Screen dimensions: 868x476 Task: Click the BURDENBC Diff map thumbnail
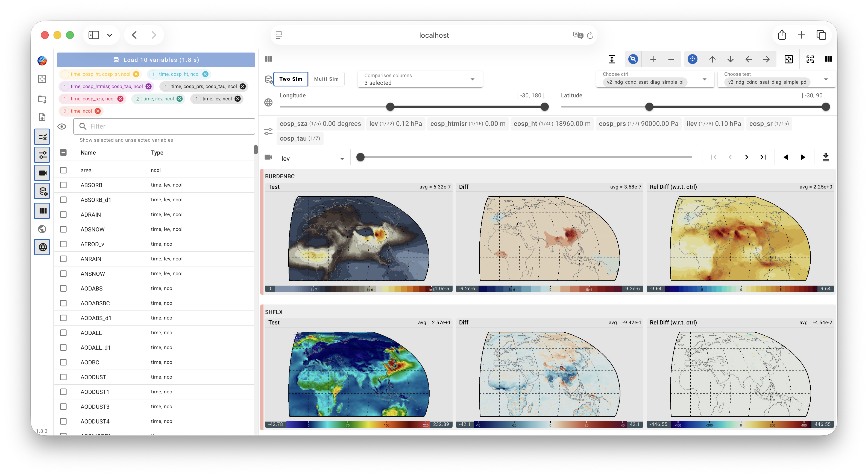click(x=549, y=239)
